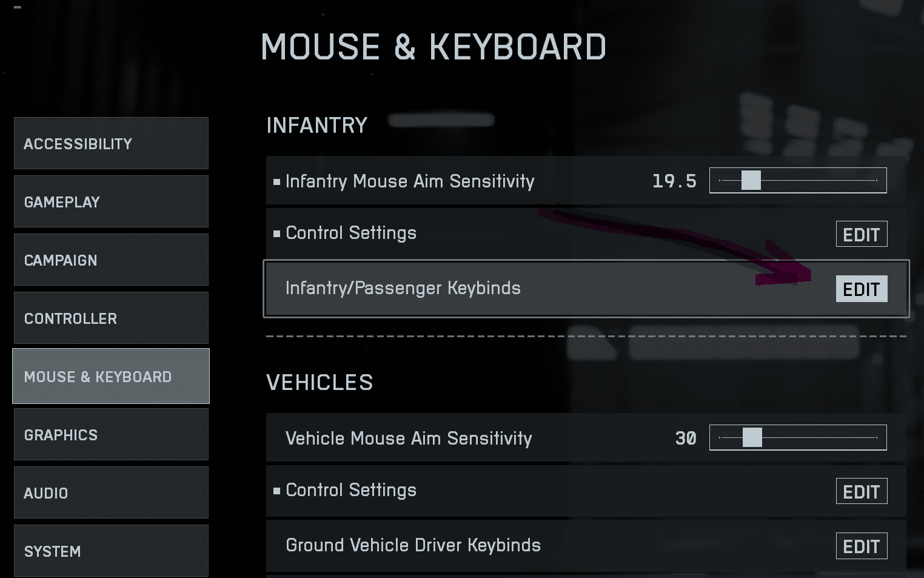This screenshot has height=578, width=924.
Task: Switch to the Gameplay tab
Action: [x=111, y=201]
